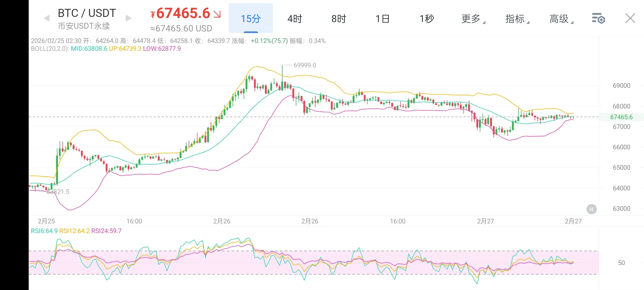Go to previous trading pair arrow
644x290 pixels.
pyautogui.click(x=47, y=18)
